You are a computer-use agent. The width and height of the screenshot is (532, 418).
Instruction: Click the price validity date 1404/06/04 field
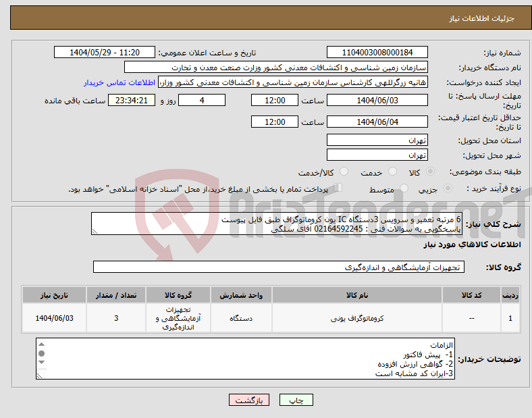coord(377,122)
